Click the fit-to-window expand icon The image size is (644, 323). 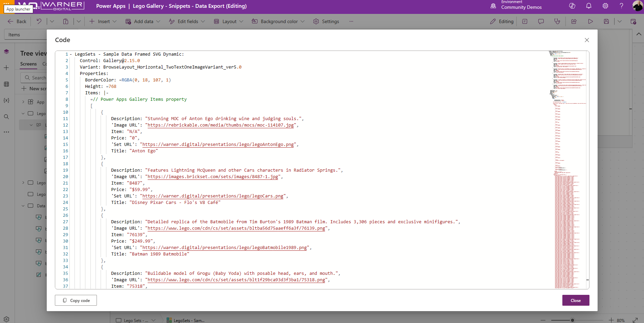click(635, 320)
